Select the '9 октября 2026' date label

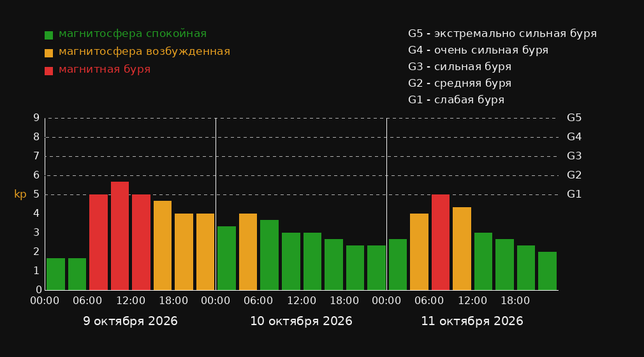click(130, 321)
